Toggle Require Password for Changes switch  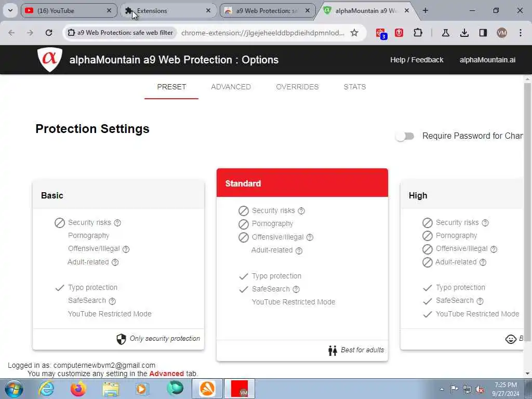coord(405,137)
